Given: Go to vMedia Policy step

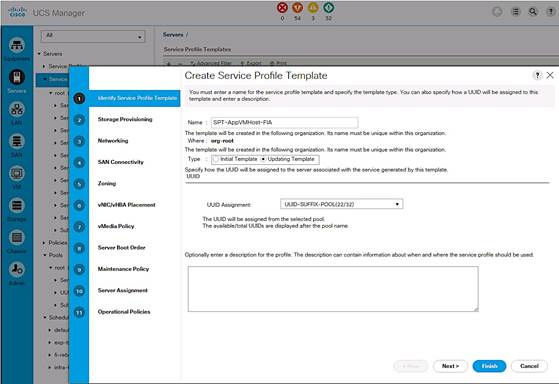Looking at the screenshot, I should tap(116, 226).
